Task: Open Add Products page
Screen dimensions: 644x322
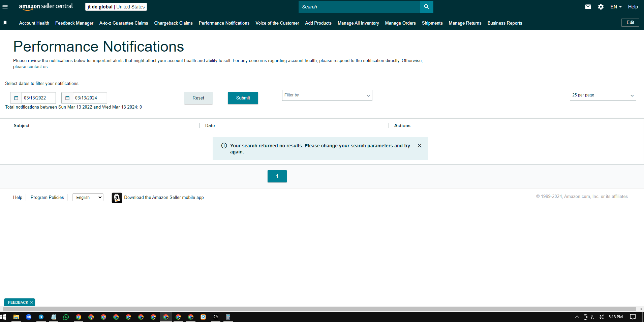Action: click(318, 23)
